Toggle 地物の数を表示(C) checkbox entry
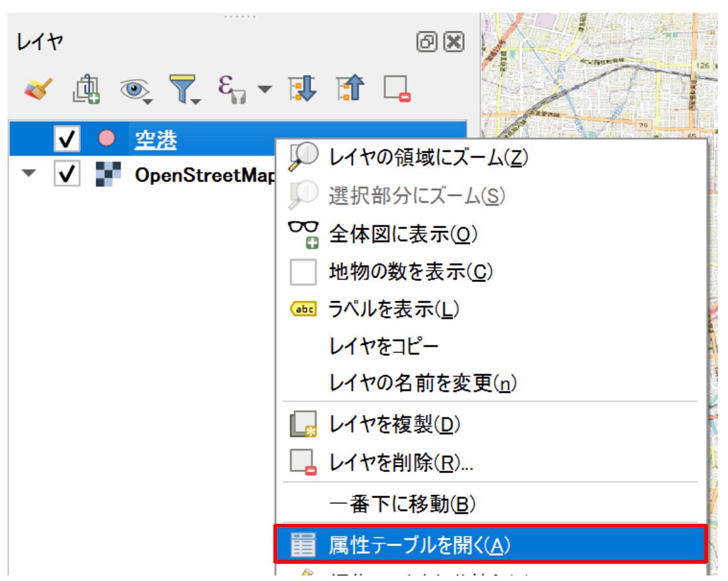This screenshot has height=581, width=728. point(492,272)
